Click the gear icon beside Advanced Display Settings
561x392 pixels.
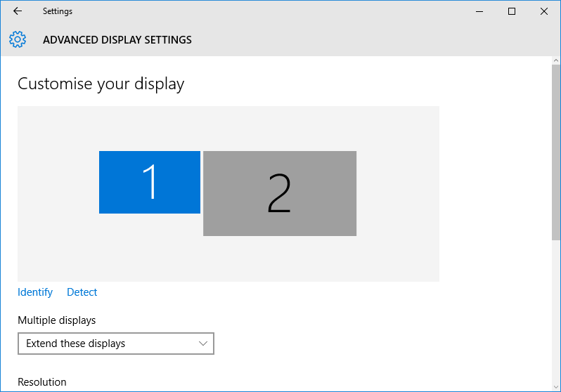(18, 39)
